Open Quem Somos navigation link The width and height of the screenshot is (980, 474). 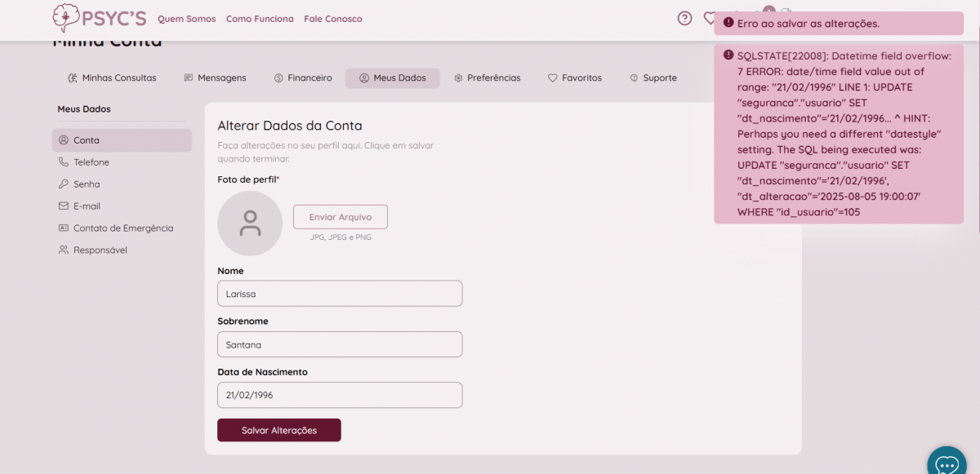click(x=186, y=19)
